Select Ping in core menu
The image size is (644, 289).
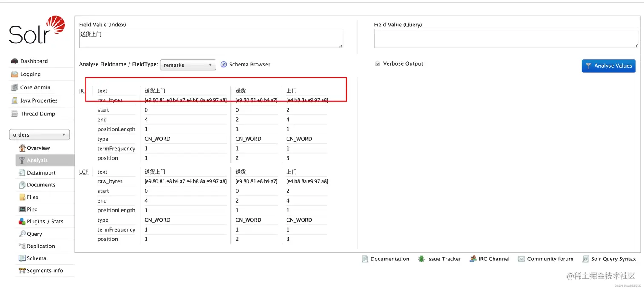[x=32, y=209]
